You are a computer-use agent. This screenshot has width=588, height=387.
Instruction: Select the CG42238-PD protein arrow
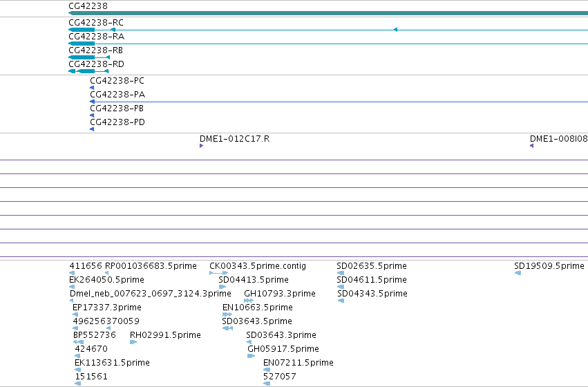[x=93, y=129]
